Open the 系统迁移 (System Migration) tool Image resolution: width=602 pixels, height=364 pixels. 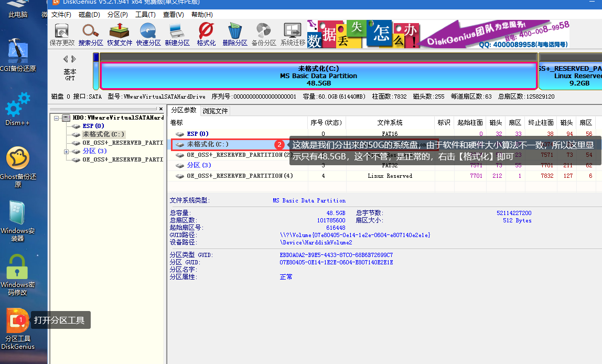(293, 34)
